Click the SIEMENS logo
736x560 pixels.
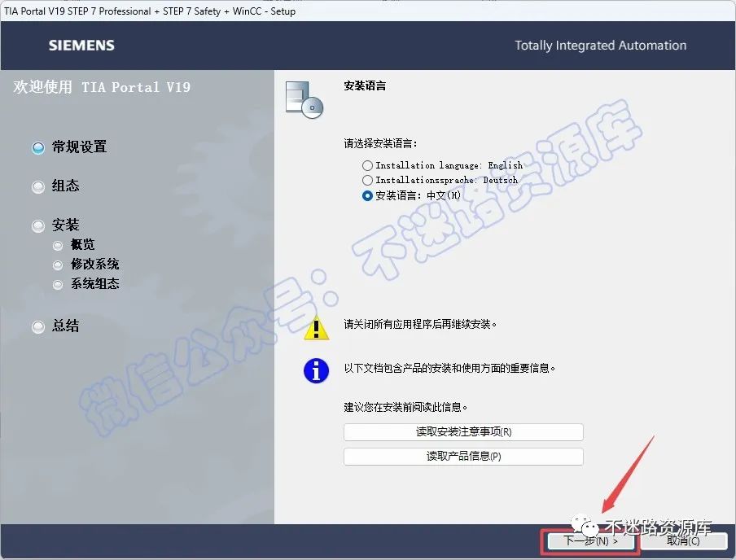coord(81,46)
